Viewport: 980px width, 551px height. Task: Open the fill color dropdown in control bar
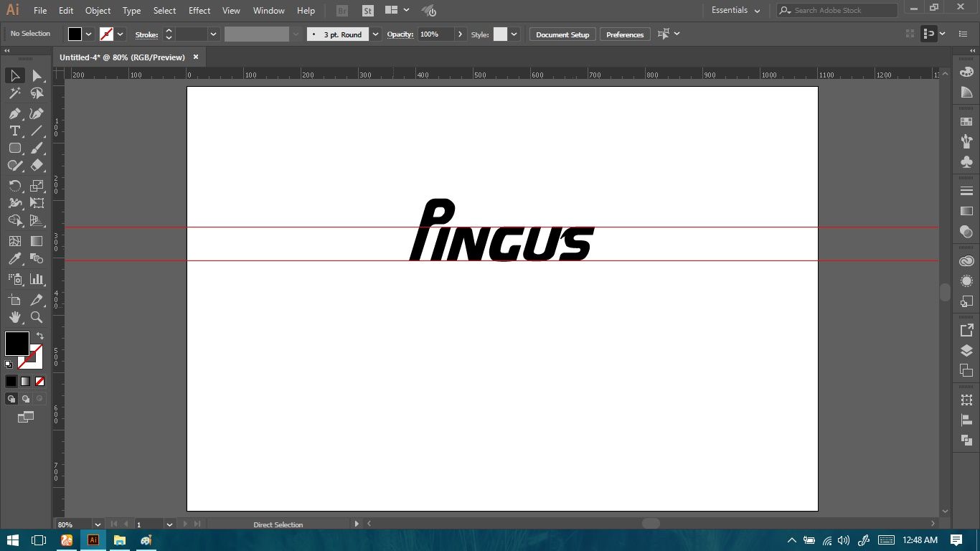click(x=89, y=34)
